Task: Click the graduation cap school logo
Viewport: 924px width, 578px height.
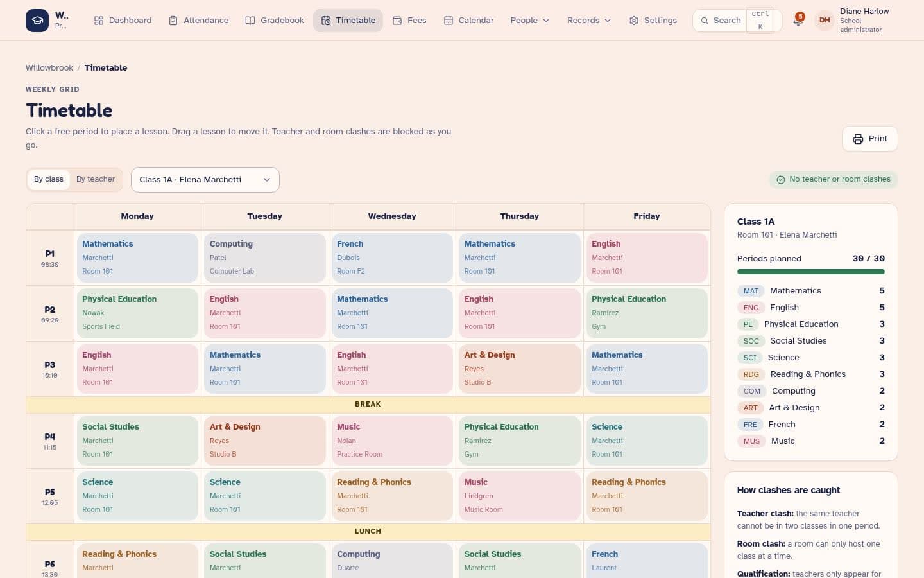Action: (x=37, y=21)
